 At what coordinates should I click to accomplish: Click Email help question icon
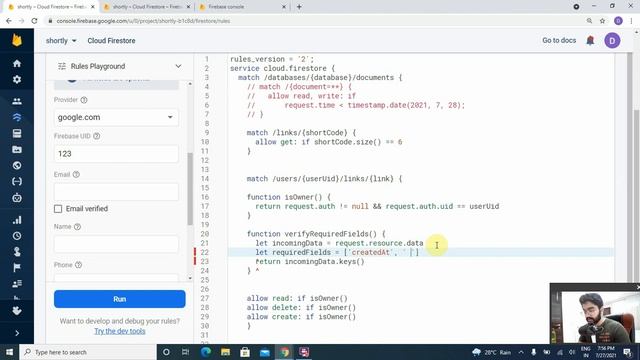tap(76, 175)
